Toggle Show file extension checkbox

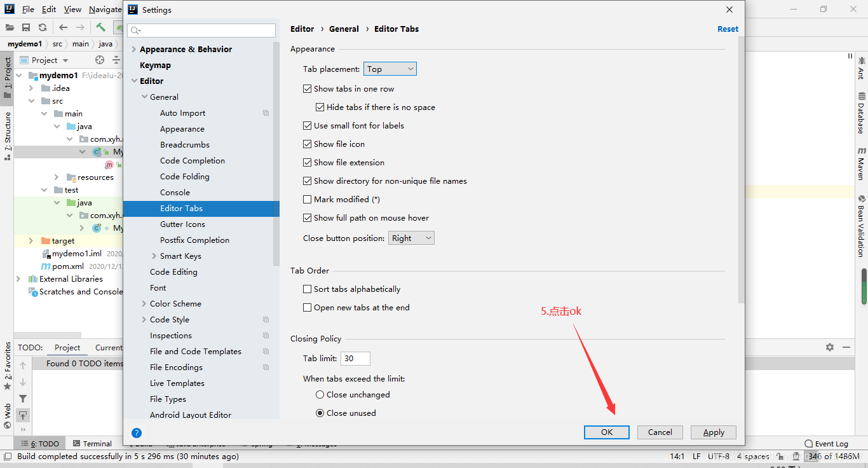point(308,163)
